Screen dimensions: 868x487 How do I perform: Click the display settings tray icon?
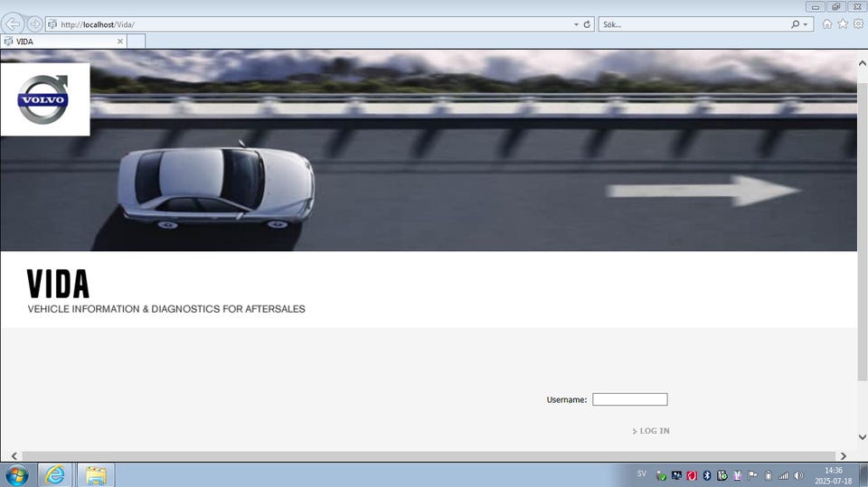pos(676,475)
